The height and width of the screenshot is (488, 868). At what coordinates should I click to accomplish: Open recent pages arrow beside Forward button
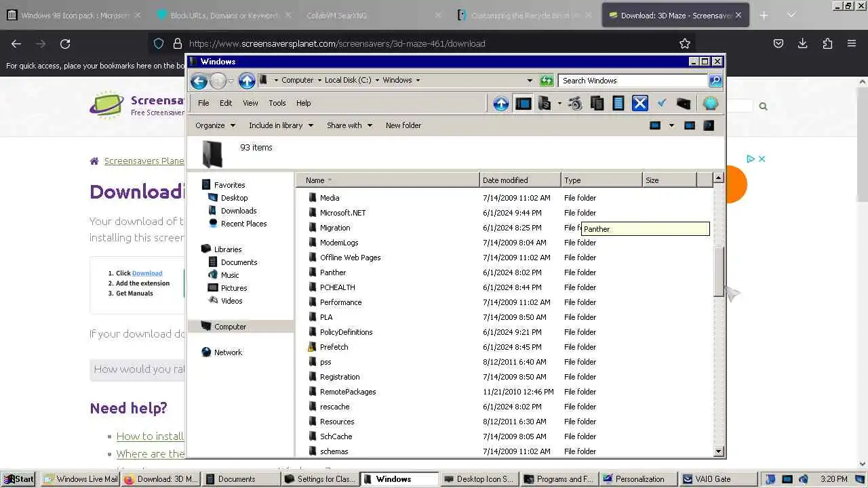(231, 81)
